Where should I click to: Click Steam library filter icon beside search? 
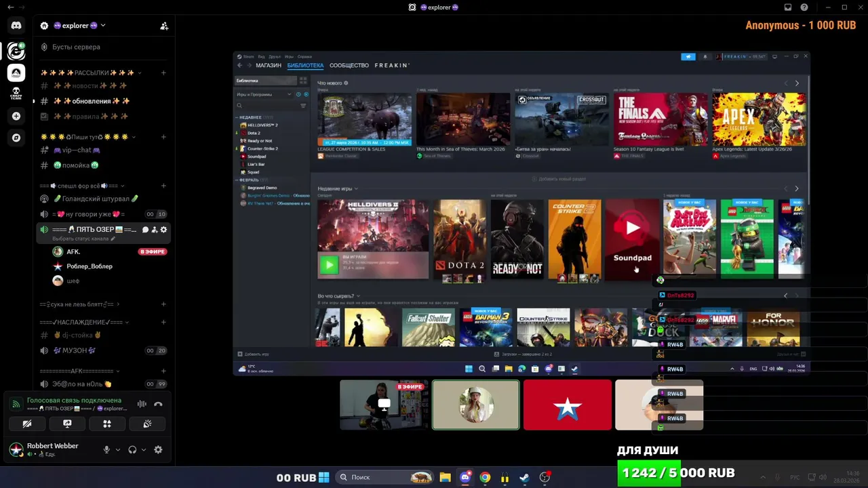pyautogui.click(x=303, y=106)
